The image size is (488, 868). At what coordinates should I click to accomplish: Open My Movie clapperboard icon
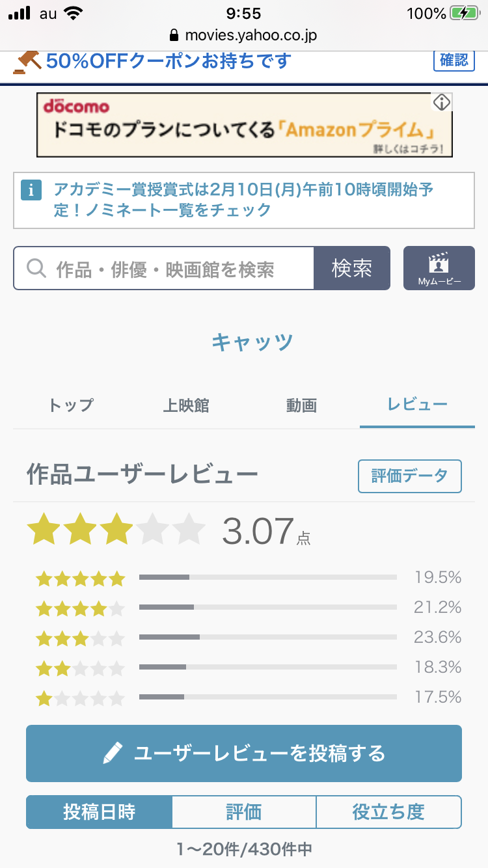click(x=439, y=263)
